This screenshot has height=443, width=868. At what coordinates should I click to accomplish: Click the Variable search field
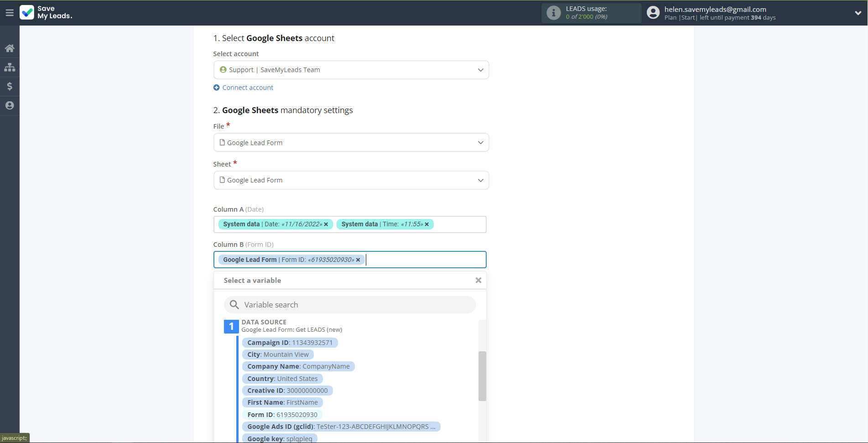pos(350,305)
